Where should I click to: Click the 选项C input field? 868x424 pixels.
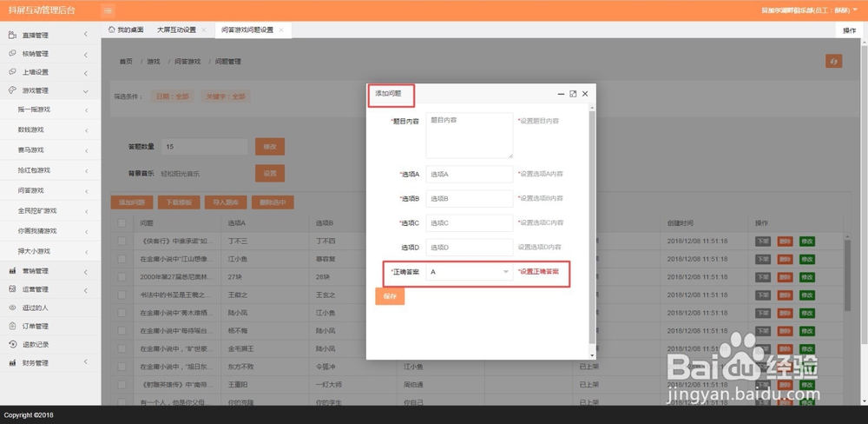click(x=470, y=222)
